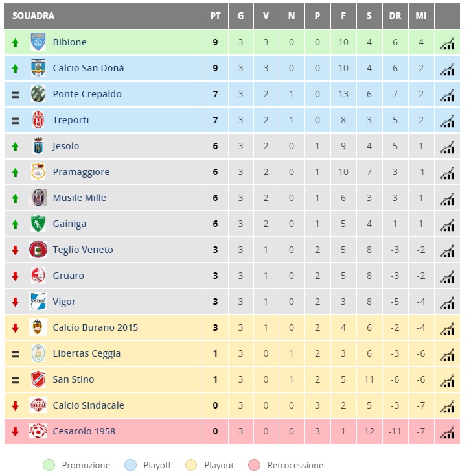Open the stats chart icon for Vigor
Screen dimensions: 471x476
tap(447, 303)
